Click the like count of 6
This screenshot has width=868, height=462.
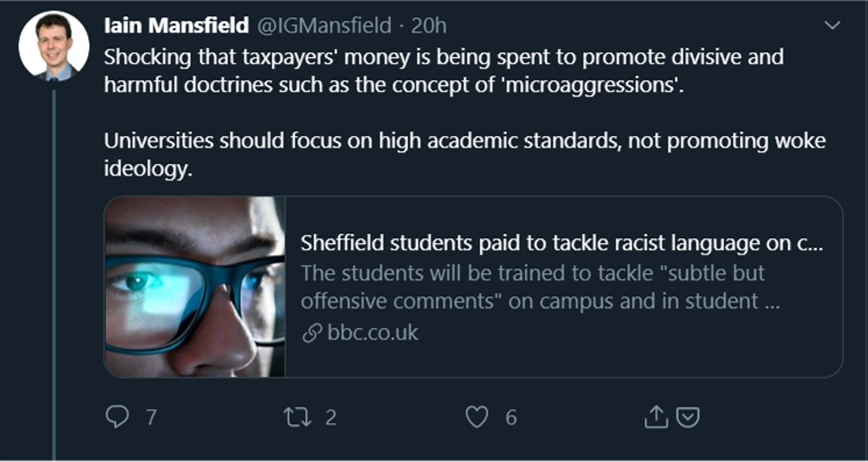(x=511, y=418)
